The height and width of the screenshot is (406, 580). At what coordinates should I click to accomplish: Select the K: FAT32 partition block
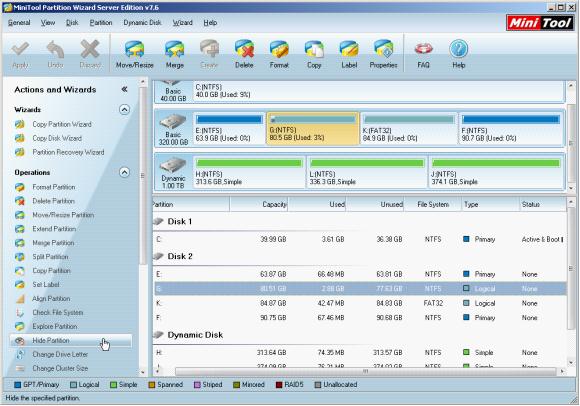[x=409, y=128]
